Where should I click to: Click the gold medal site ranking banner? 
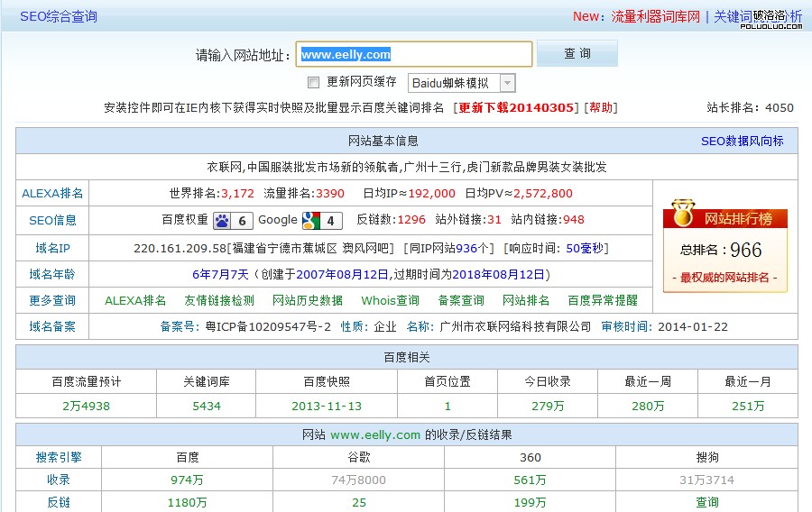(724, 218)
